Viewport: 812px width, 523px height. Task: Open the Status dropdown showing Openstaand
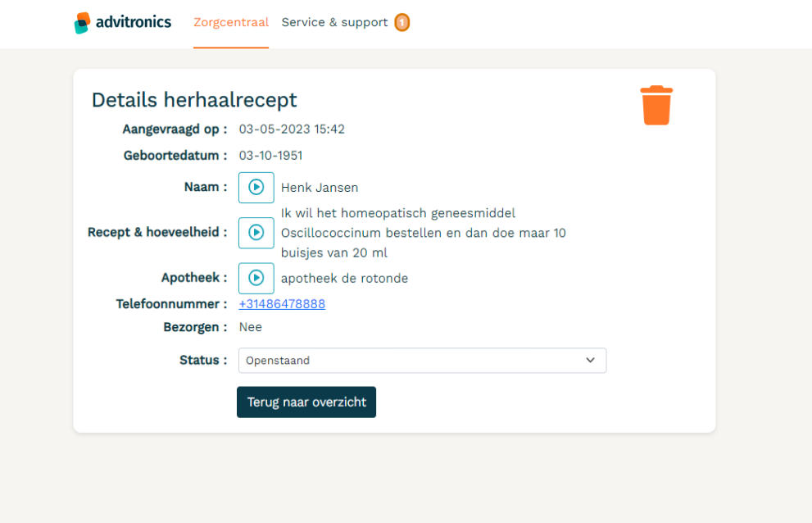422,360
